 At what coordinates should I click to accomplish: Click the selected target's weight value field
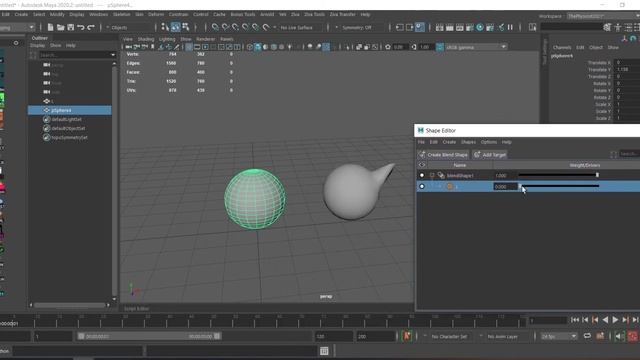coord(505,186)
